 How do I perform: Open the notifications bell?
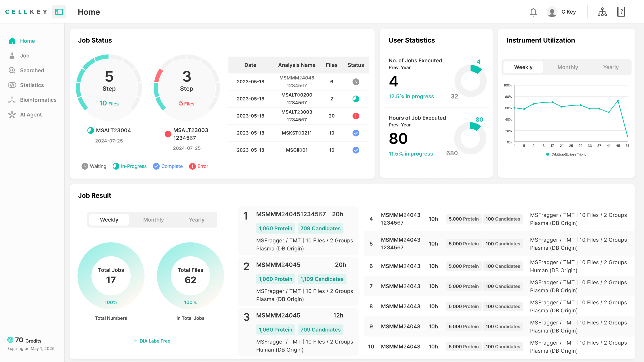click(x=533, y=12)
